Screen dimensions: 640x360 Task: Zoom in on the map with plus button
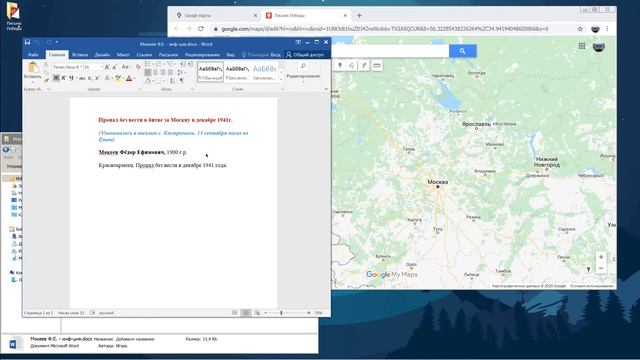pos(600,257)
